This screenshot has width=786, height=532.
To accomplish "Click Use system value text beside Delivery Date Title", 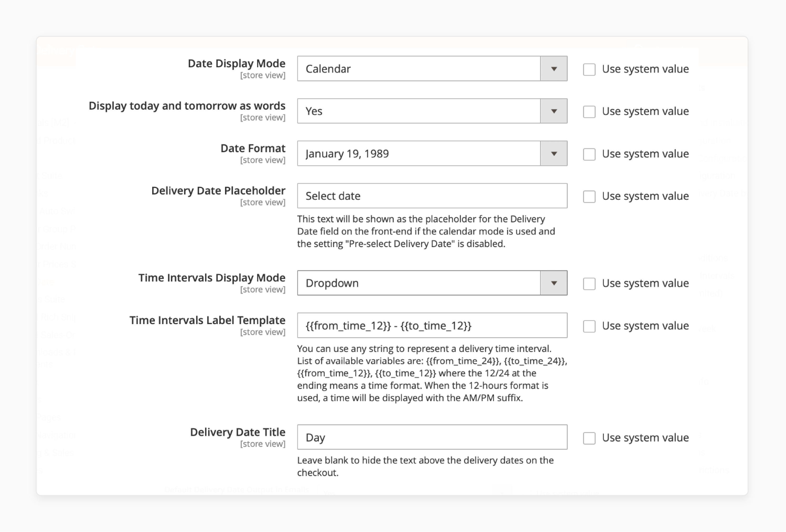I will (x=645, y=438).
